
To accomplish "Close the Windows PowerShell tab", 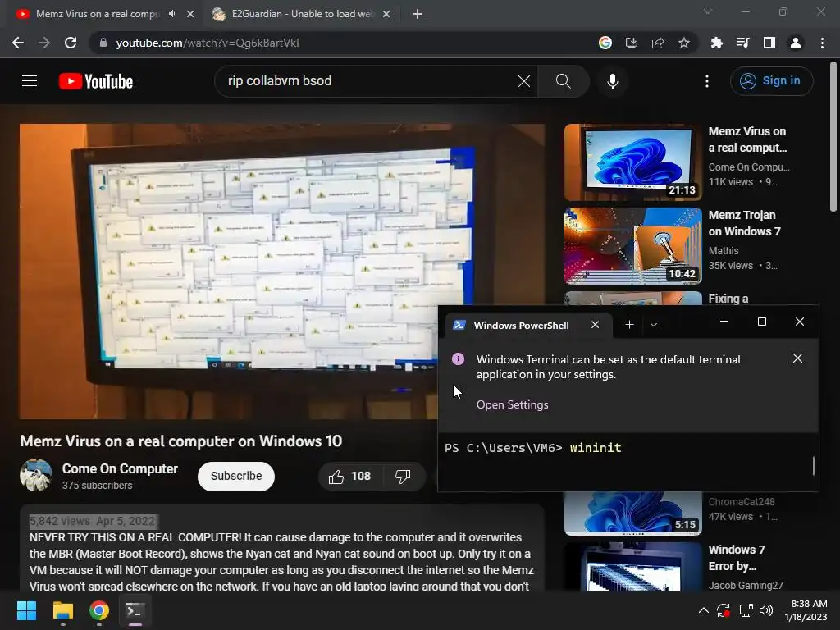I will click(x=596, y=325).
